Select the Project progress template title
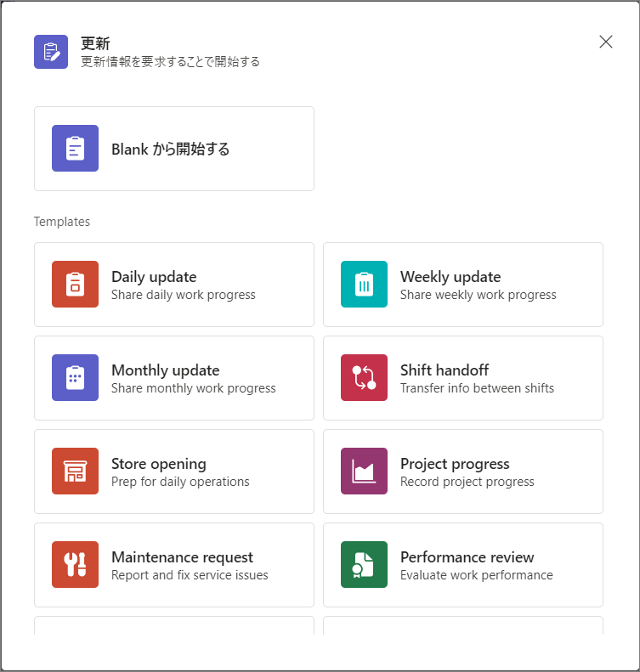 click(455, 464)
